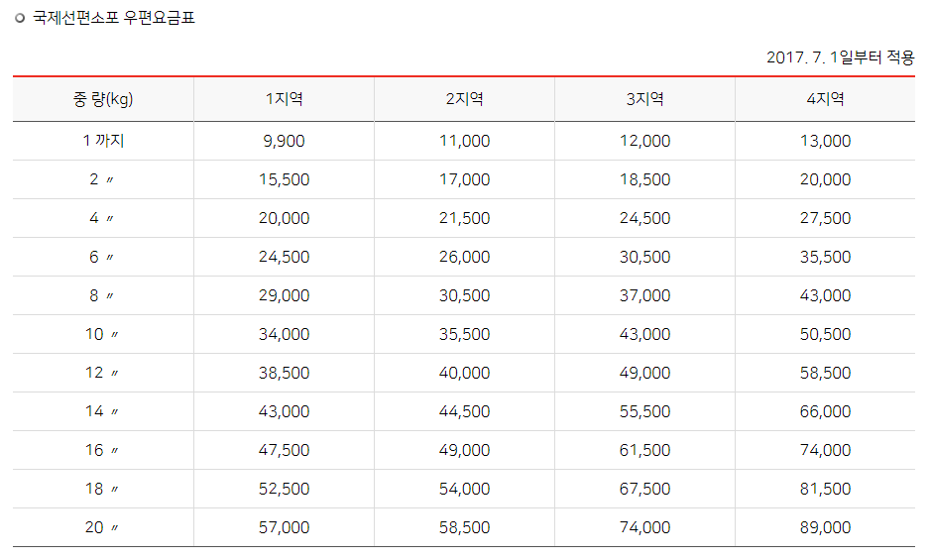Click the 2017. 7. 1일부터 적용 date note
This screenshot has height=560, width=932.
coord(840,57)
